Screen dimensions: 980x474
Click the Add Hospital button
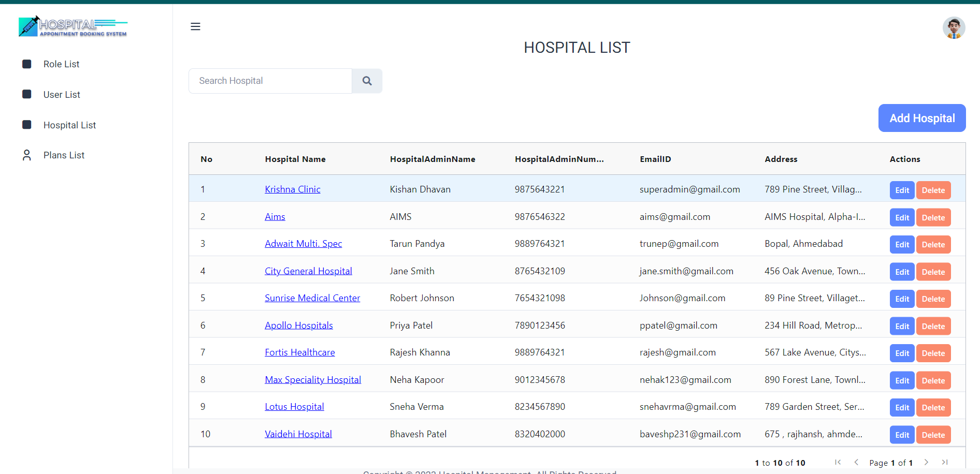click(921, 118)
